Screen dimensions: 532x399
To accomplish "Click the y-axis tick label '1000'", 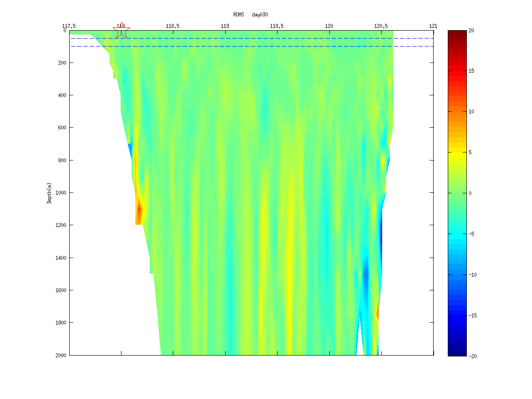I will point(61,193).
